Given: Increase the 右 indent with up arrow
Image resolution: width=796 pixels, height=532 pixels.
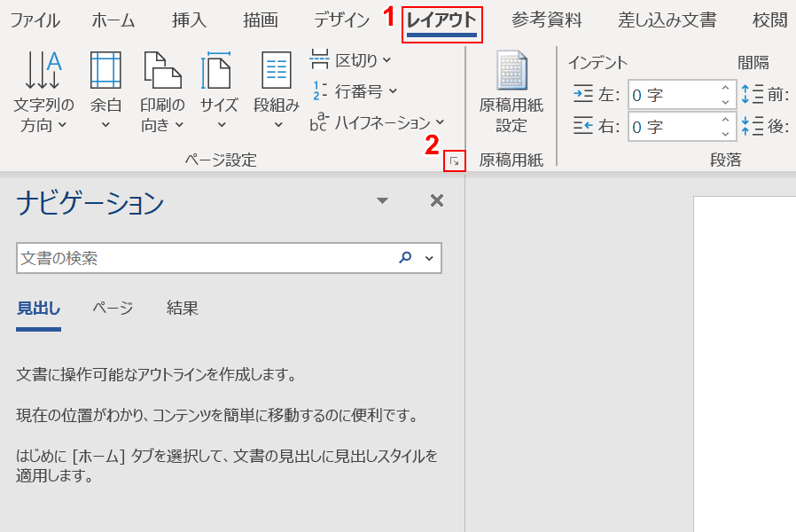Looking at the screenshot, I should pyautogui.click(x=725, y=120).
